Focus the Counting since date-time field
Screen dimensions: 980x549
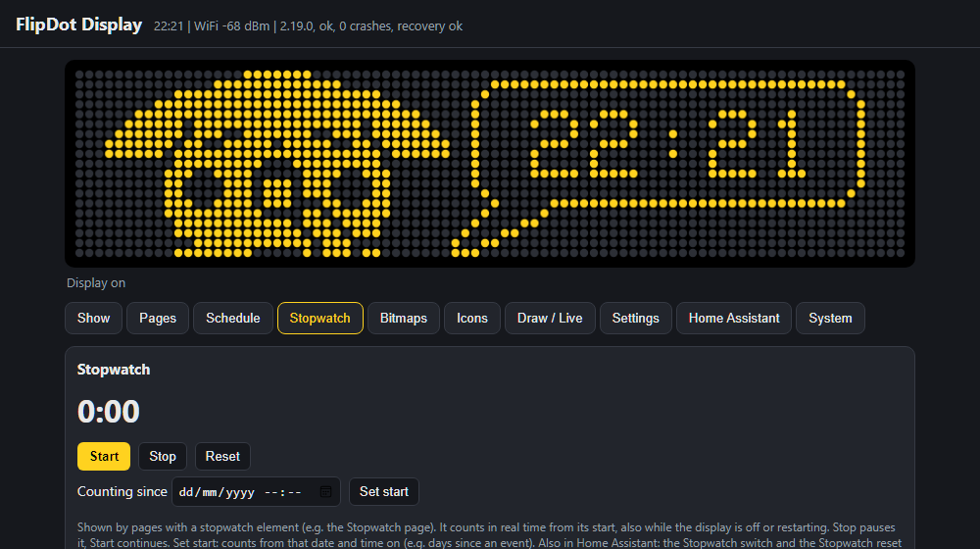pyautogui.click(x=256, y=491)
